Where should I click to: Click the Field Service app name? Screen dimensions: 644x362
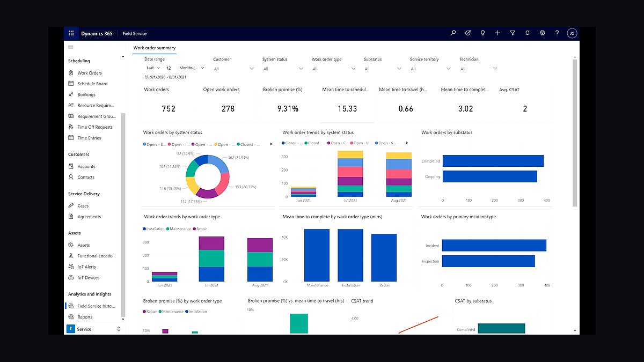point(134,33)
